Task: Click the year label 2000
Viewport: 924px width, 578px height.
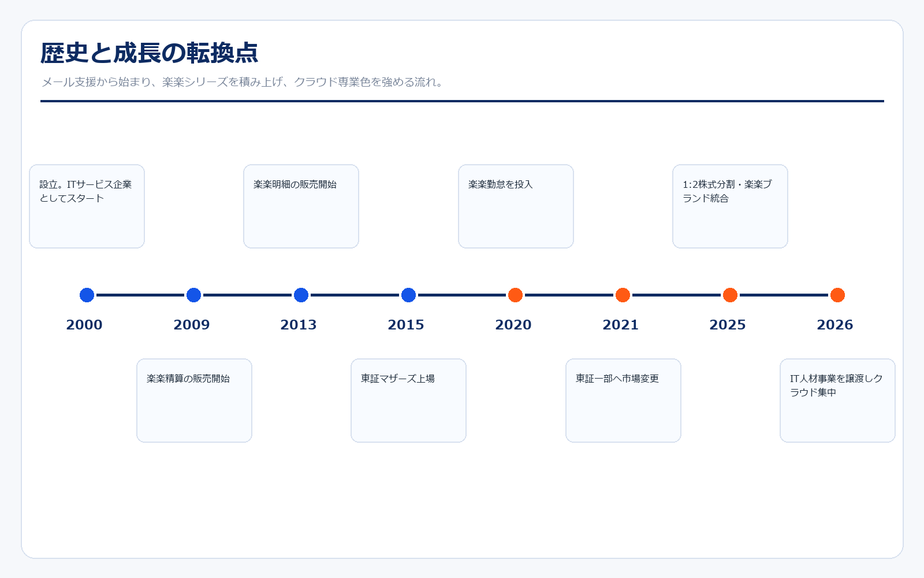Action: pyautogui.click(x=84, y=325)
